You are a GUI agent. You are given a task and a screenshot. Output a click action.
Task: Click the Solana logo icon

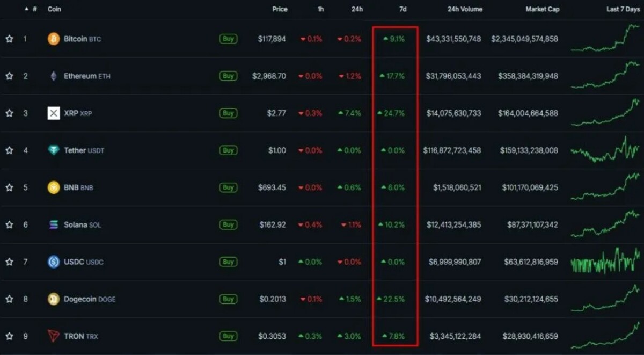tap(54, 224)
